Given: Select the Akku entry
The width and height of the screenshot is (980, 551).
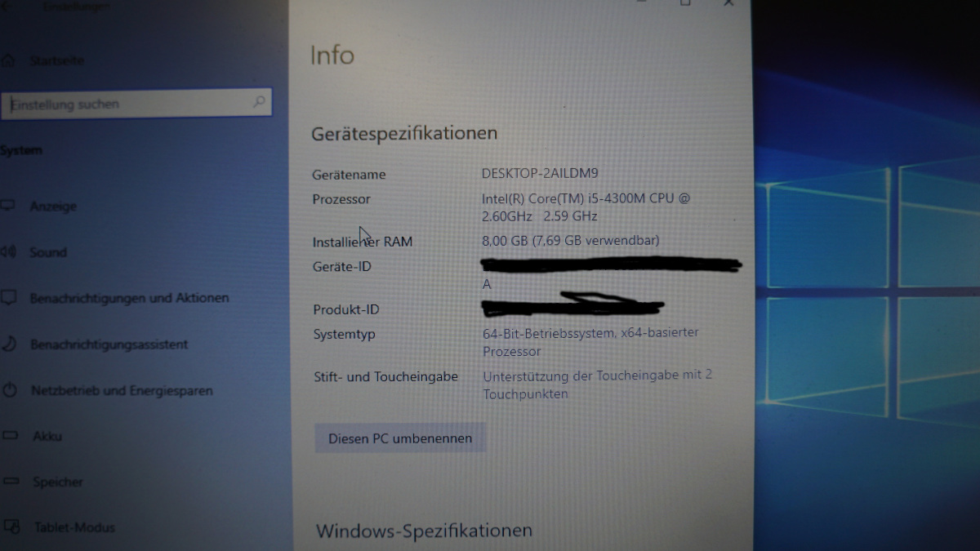Looking at the screenshot, I should pyautogui.click(x=47, y=437).
